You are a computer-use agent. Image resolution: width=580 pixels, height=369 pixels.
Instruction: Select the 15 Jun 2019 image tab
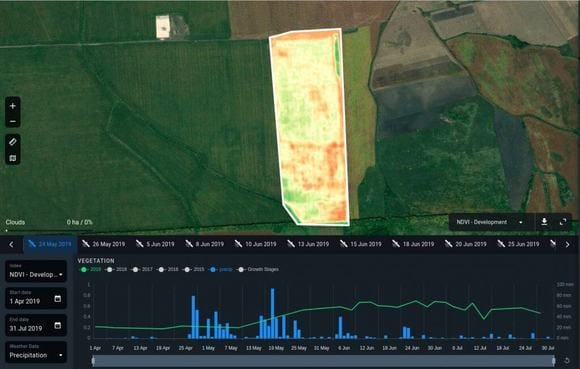(x=361, y=244)
